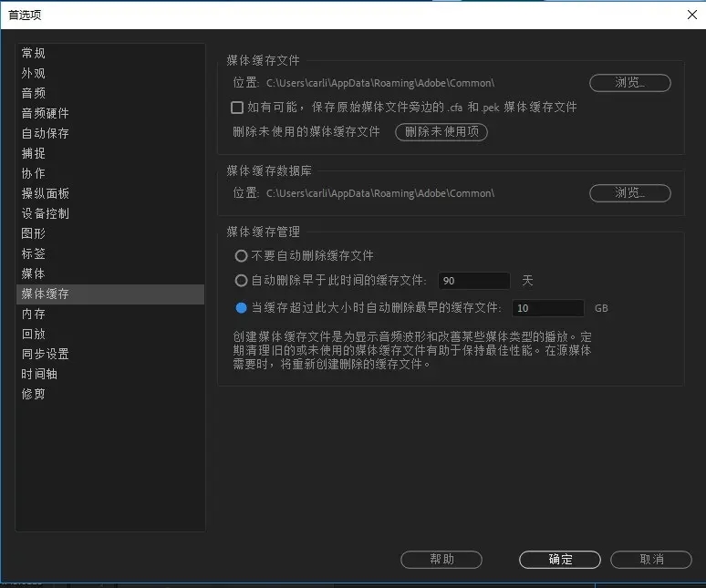Open 回放 settings
The height and width of the screenshot is (588, 706).
(109, 334)
